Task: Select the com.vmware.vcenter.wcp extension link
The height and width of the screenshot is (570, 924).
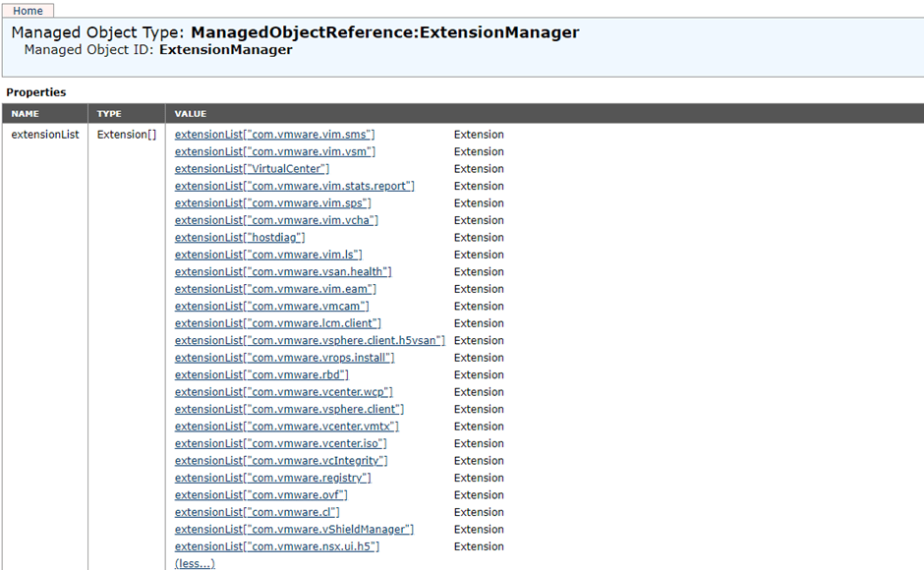Action: (283, 392)
